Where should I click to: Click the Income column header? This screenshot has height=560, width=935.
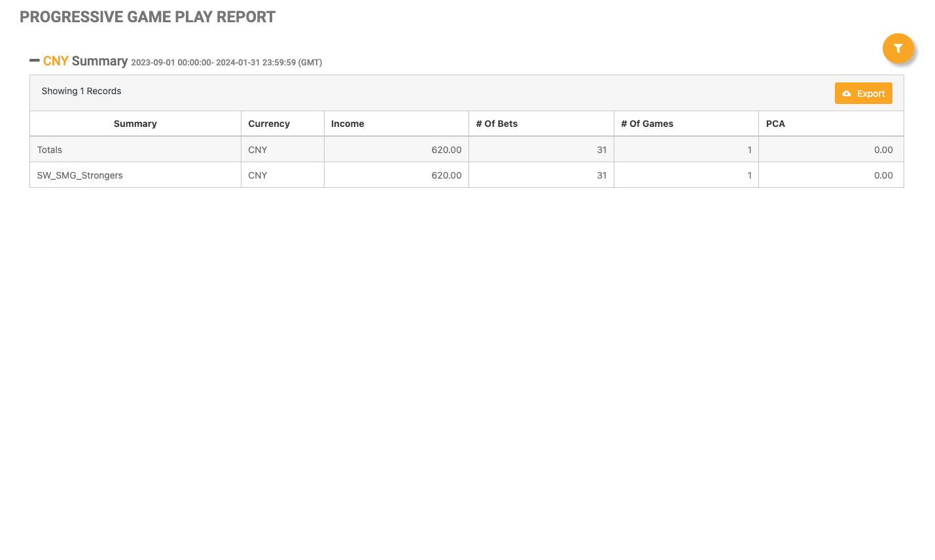347,124
